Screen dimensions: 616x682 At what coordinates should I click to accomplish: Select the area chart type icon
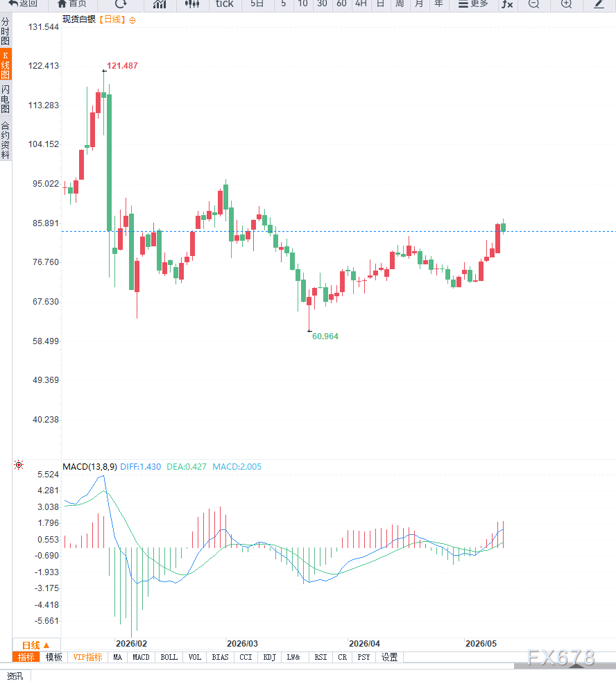[x=160, y=4]
